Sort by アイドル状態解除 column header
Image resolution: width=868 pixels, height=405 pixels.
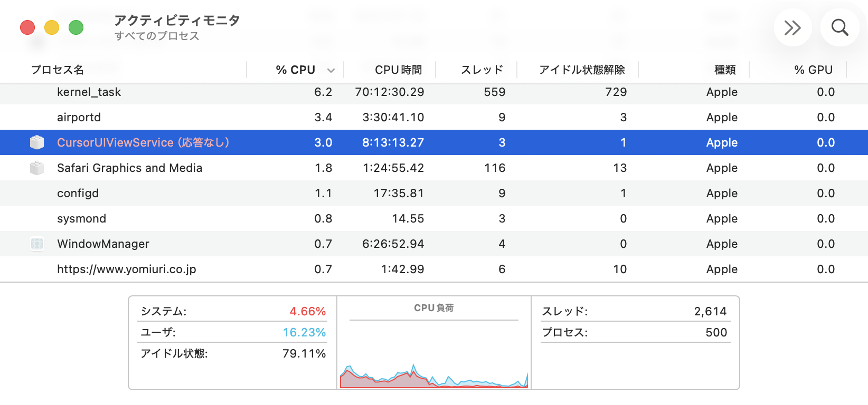coord(582,70)
